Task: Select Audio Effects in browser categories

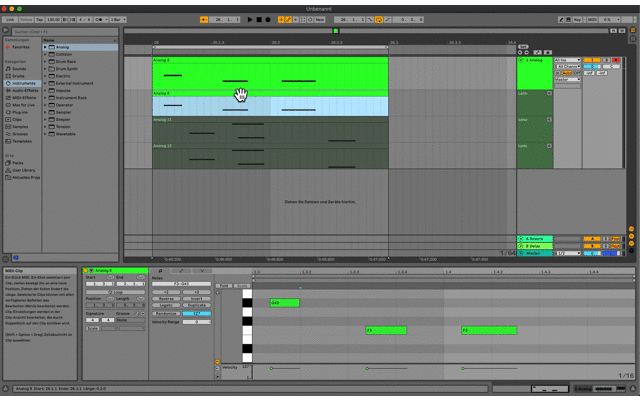Action: pos(28,91)
